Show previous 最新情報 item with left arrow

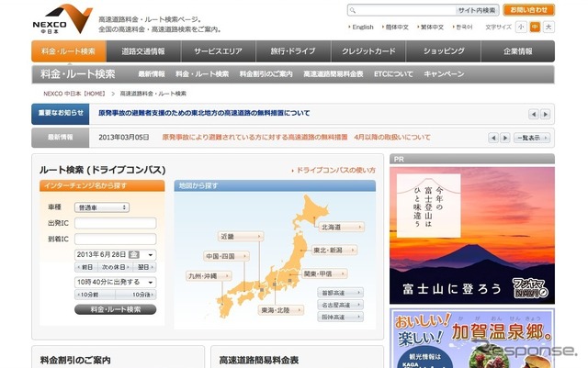point(493,138)
